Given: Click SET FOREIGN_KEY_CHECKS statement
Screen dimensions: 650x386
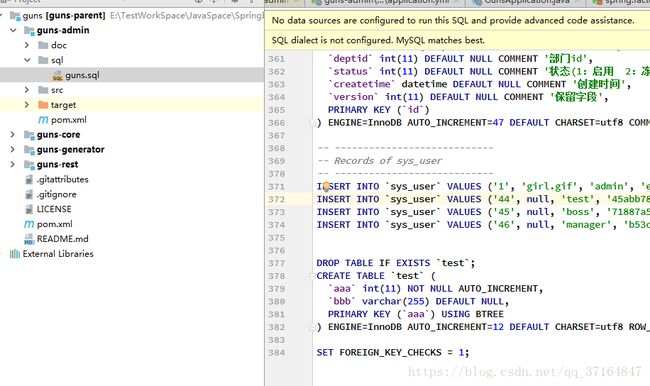Looking at the screenshot, I should [393, 353].
